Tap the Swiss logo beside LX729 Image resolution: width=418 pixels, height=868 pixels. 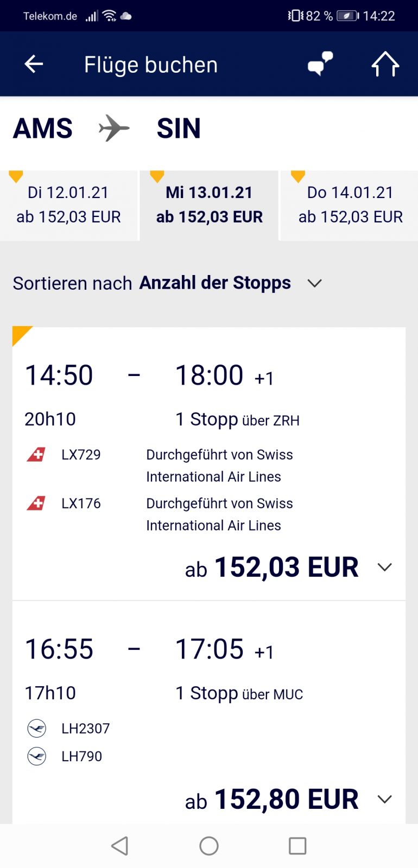[36, 455]
